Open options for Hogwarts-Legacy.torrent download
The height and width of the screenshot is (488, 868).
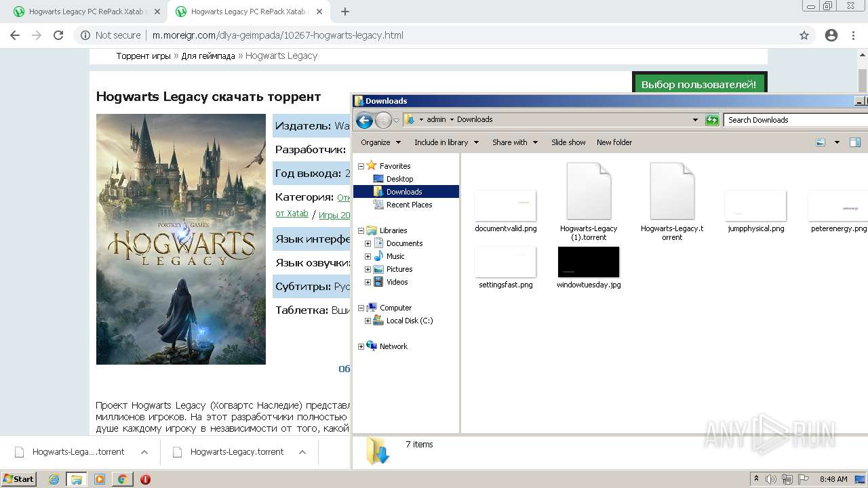(x=302, y=452)
